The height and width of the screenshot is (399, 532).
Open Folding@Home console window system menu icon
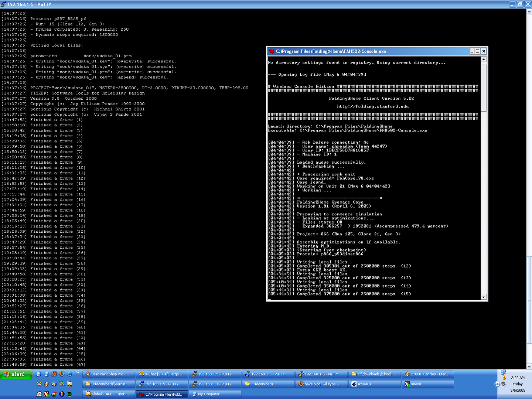[272, 51]
